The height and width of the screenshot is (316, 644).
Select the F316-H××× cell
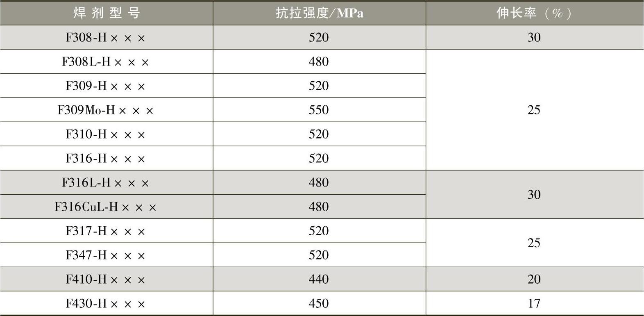106,159
